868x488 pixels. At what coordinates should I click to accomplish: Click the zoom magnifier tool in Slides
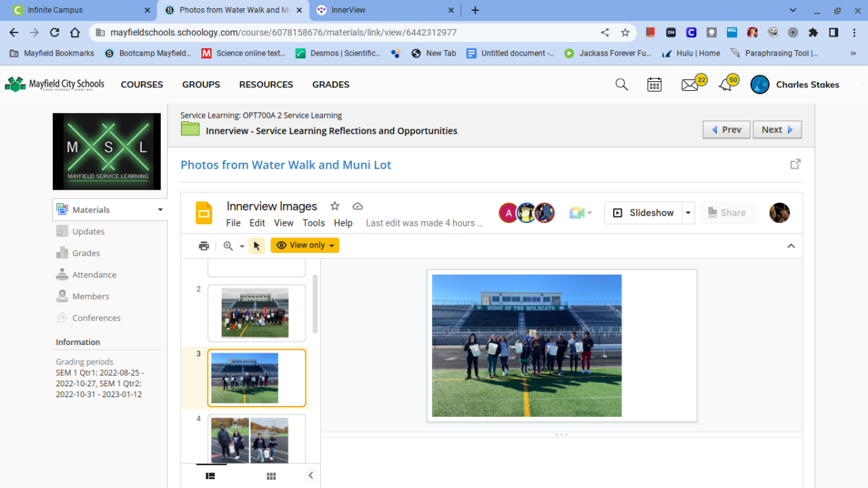point(229,246)
